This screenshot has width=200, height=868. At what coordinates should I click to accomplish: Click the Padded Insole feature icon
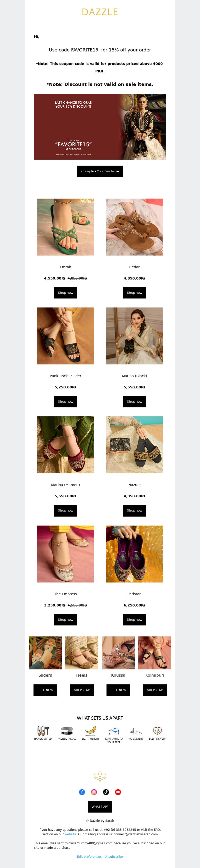(67, 731)
